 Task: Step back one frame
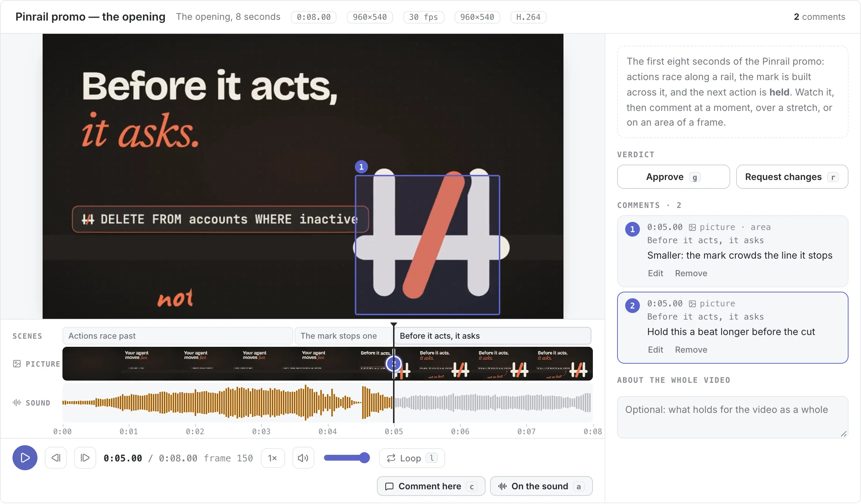pyautogui.click(x=56, y=458)
